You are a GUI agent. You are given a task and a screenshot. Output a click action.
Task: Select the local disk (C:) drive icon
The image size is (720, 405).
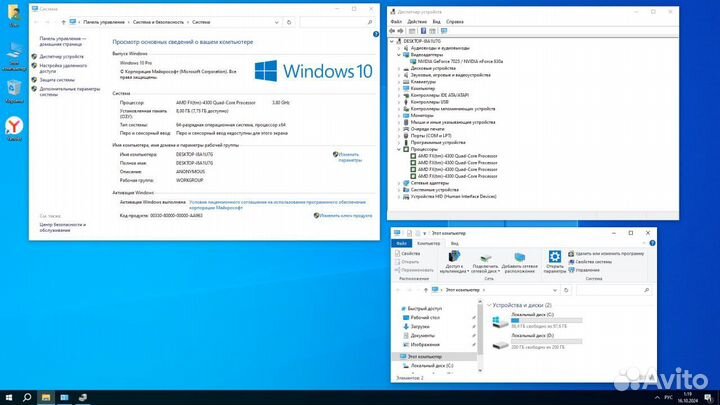click(498, 321)
